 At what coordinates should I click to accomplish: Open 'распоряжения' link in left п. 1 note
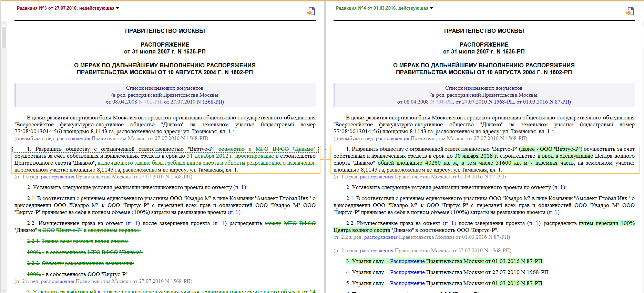click(58, 177)
